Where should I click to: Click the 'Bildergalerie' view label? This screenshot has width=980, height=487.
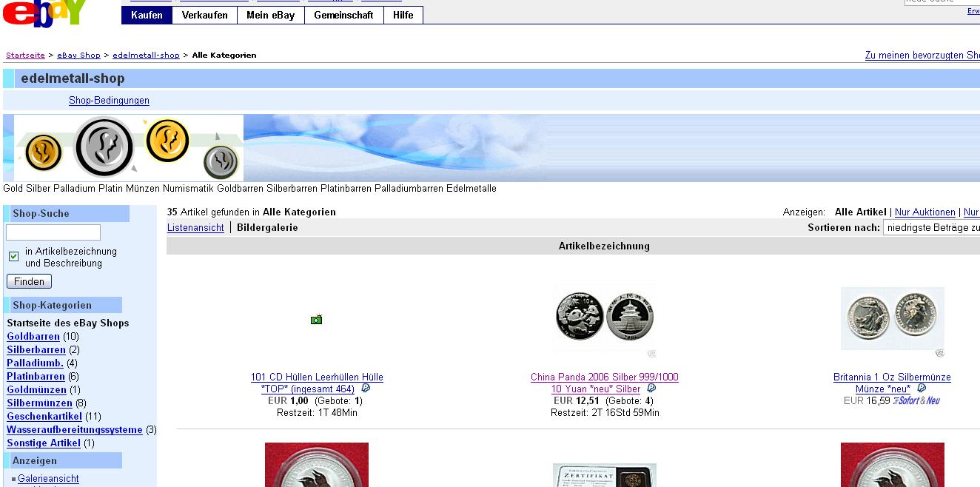[x=267, y=228]
